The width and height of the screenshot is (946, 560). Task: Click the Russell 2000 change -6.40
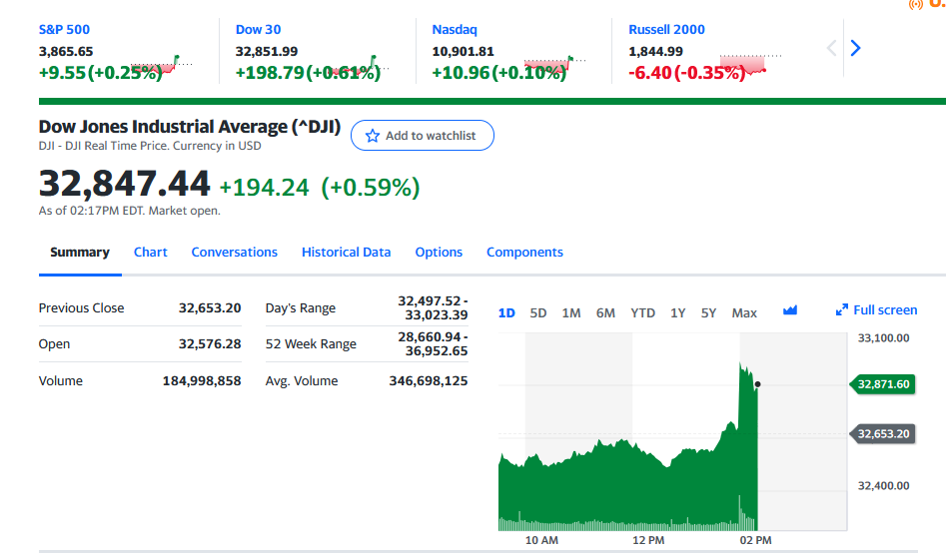(650, 72)
